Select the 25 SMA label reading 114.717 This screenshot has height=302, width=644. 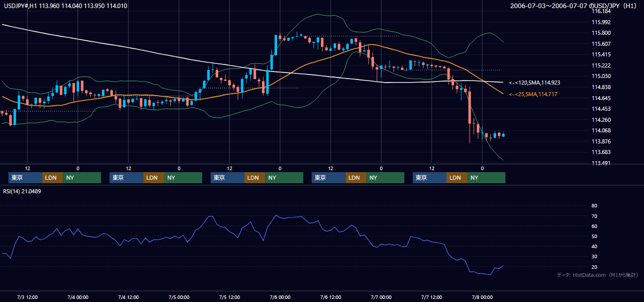tap(533, 94)
